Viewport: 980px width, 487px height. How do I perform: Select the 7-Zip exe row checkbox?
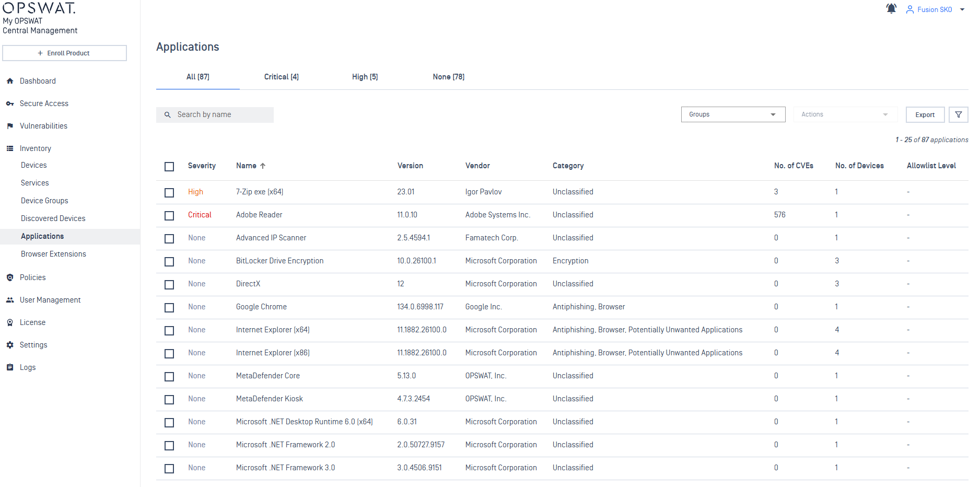point(169,193)
